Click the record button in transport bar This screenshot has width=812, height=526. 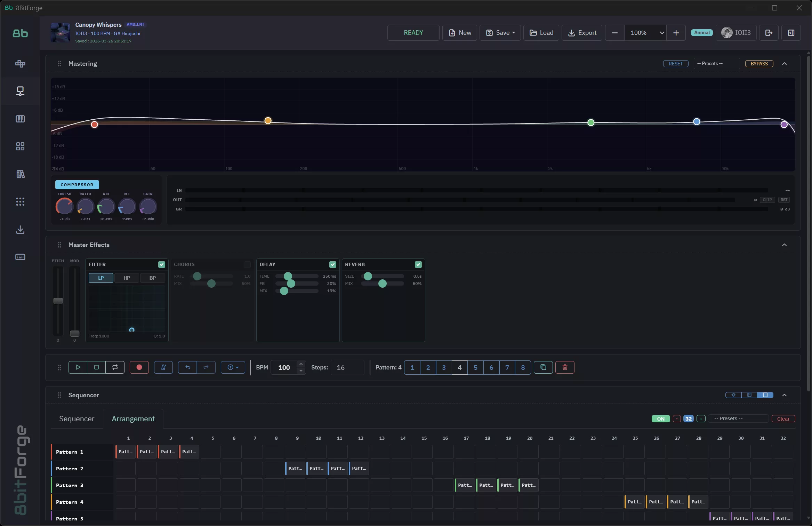click(x=139, y=367)
